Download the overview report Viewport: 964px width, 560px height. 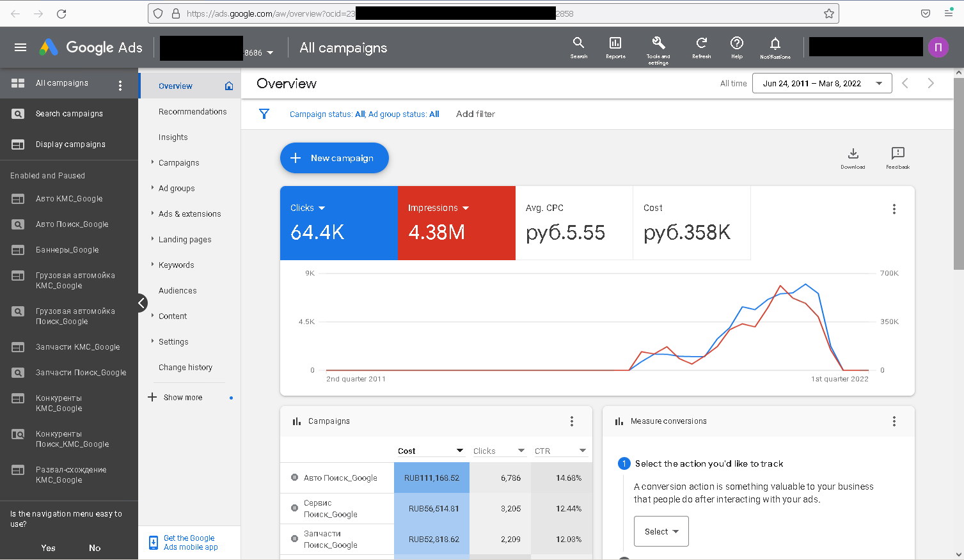853,157
